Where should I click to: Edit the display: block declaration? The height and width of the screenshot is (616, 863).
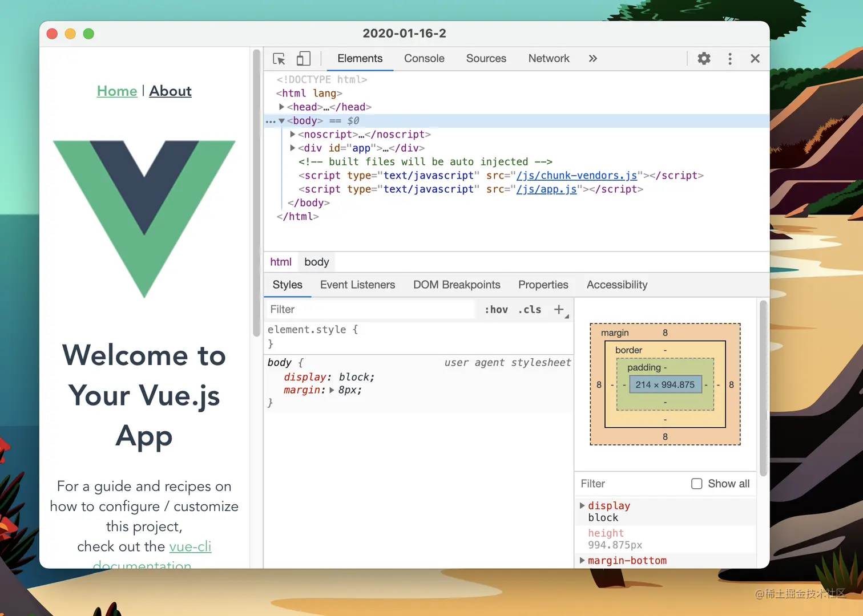pyautogui.click(x=329, y=377)
